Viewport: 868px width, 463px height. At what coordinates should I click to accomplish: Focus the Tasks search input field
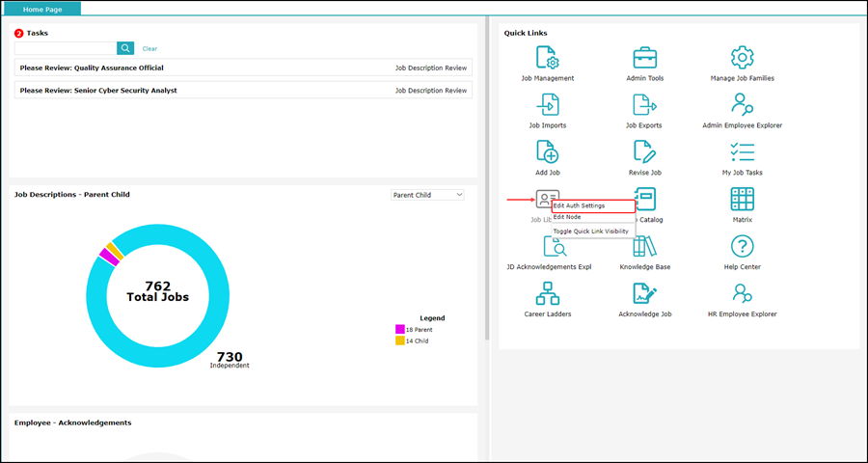(x=66, y=48)
